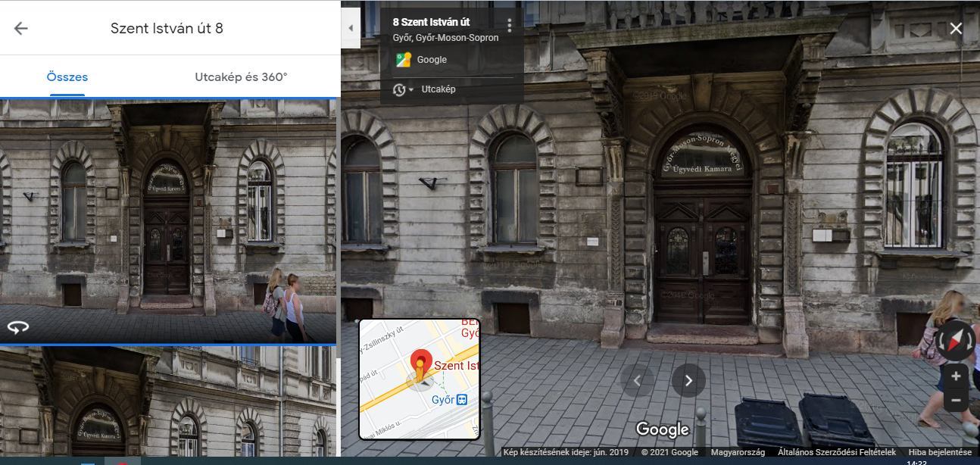This screenshot has width=980, height=465.
Task: Click the back arrow in side panel
Action: pos(20,28)
